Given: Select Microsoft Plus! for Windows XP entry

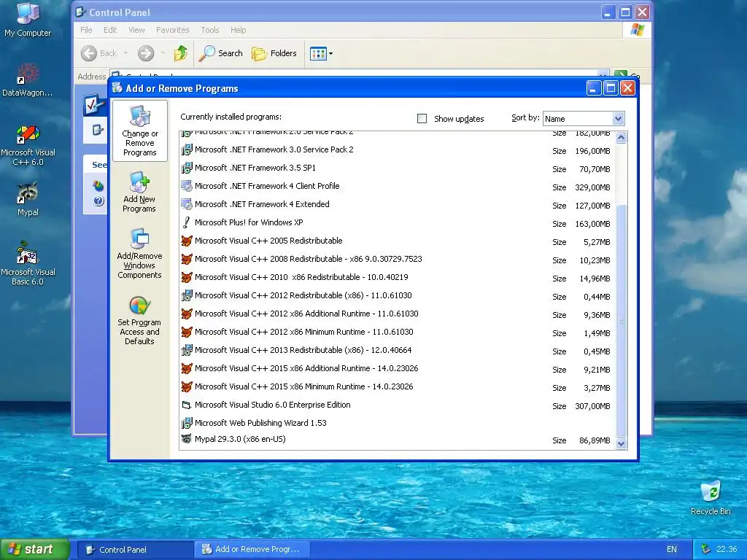Looking at the screenshot, I should [x=397, y=223].
